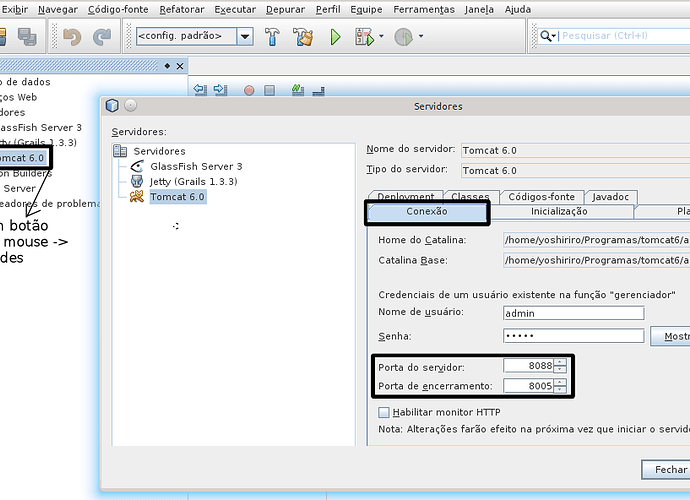Click the Jetty server icon in list
This screenshot has height=500, width=690.
click(137, 181)
